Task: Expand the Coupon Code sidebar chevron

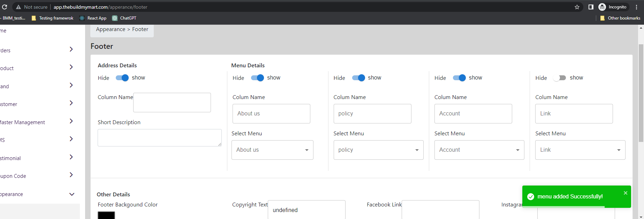Action: (x=71, y=175)
